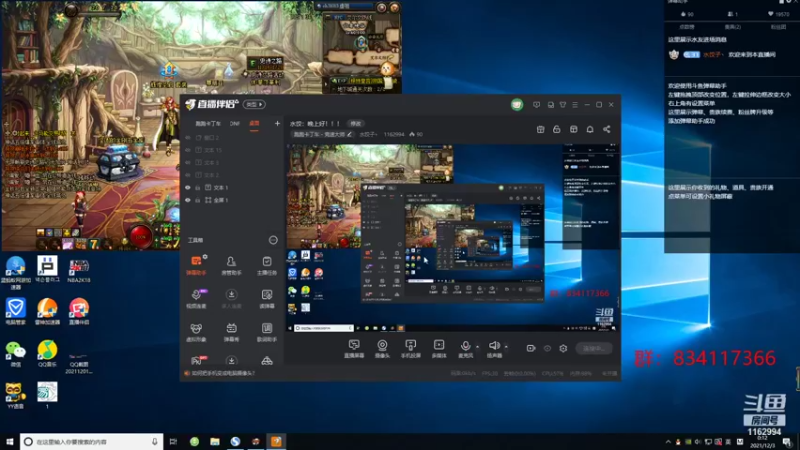This screenshot has width=800, height=450.
Task: Open File Explorer from the taskbar
Action: (215, 442)
